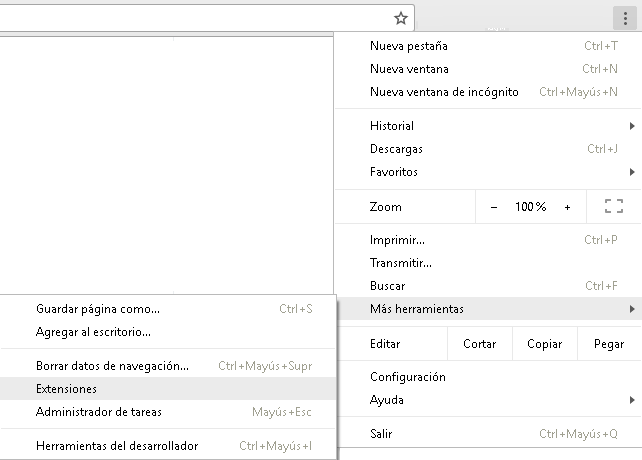Click the bookmark star icon

(x=401, y=17)
